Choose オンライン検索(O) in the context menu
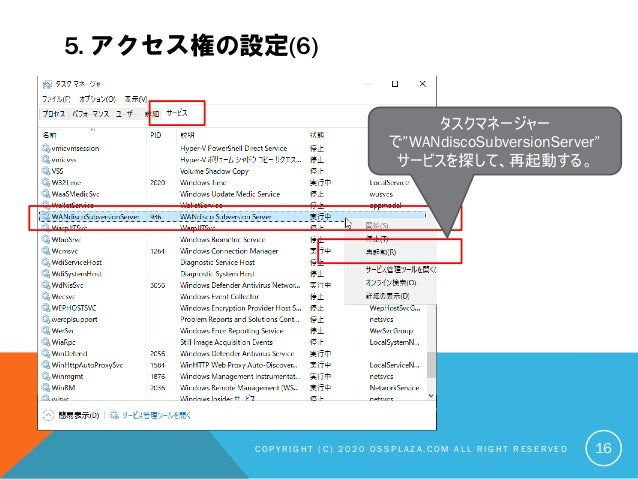Screen dimensions: 638x479 [391, 282]
